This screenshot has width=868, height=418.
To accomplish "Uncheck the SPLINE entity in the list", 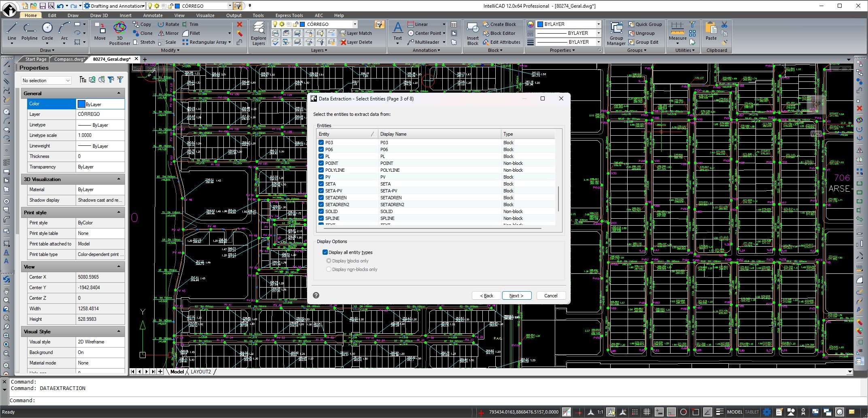I will [x=320, y=218].
